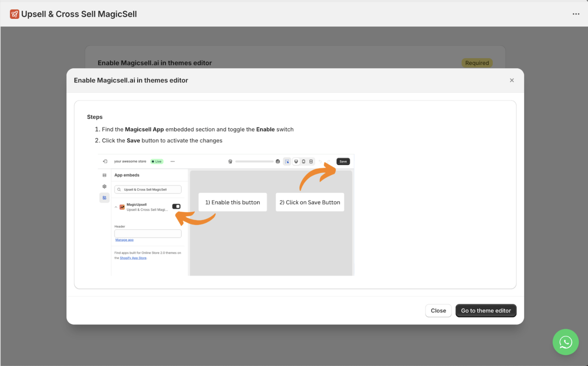Viewport: 588px width, 366px height.
Task: Click the 'Click the Save button to activate' step
Action: coord(162,140)
